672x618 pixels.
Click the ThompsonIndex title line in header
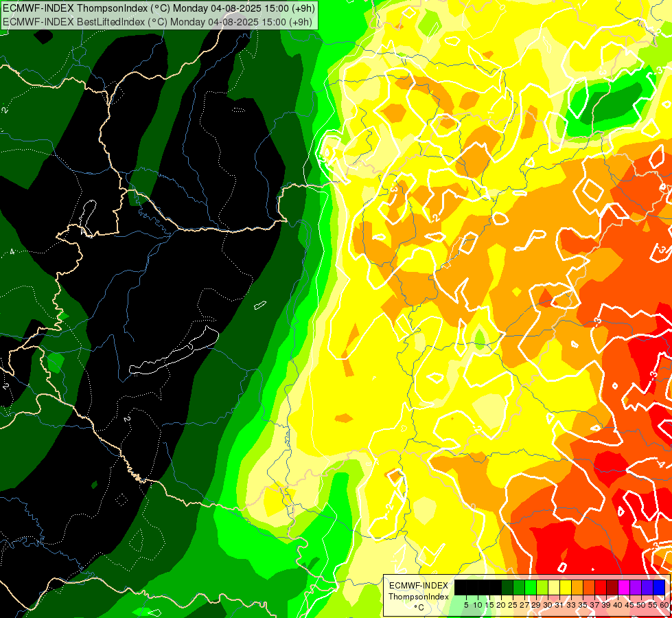coord(159,8)
